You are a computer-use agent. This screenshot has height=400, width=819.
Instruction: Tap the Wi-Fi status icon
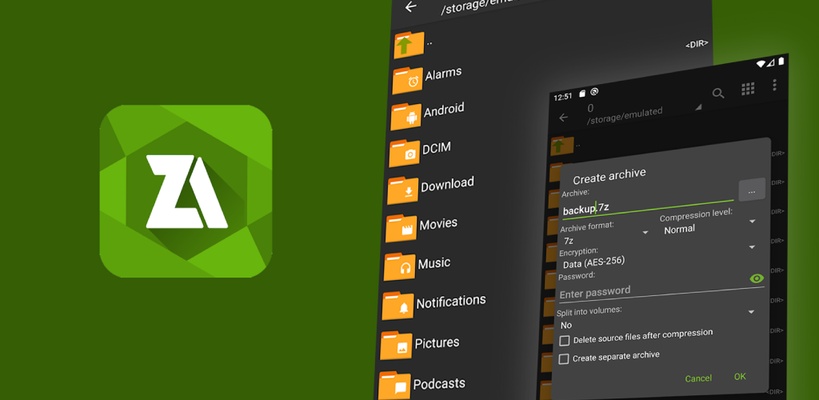point(761,64)
